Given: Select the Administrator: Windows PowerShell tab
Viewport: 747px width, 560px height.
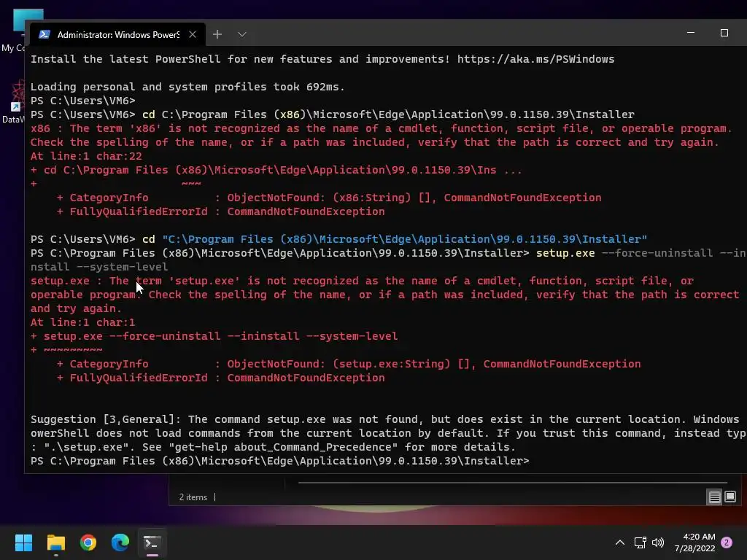Looking at the screenshot, I should pyautogui.click(x=117, y=35).
